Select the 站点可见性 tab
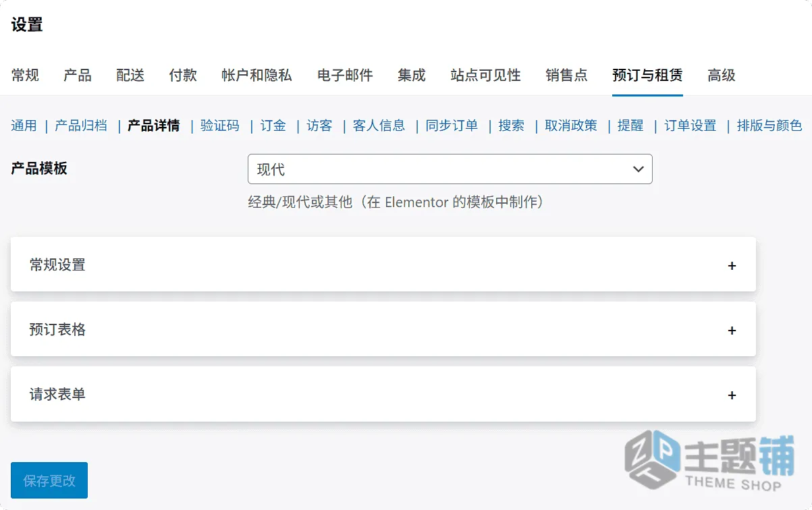The height and width of the screenshot is (510, 812). (485, 76)
